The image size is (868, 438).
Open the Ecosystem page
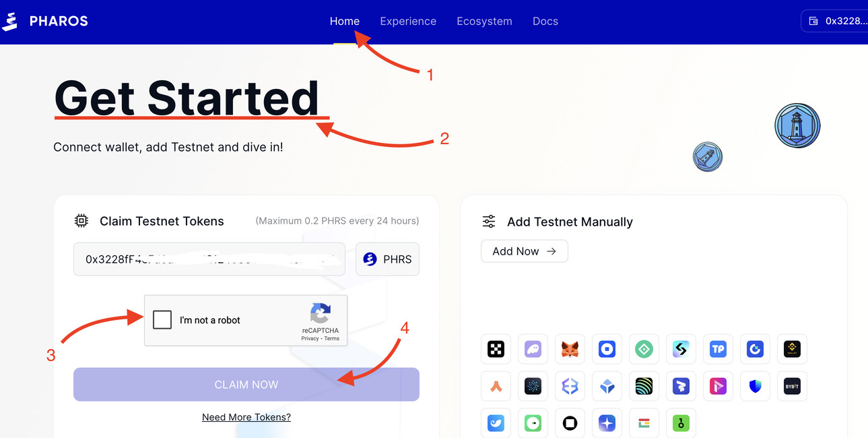(x=484, y=21)
